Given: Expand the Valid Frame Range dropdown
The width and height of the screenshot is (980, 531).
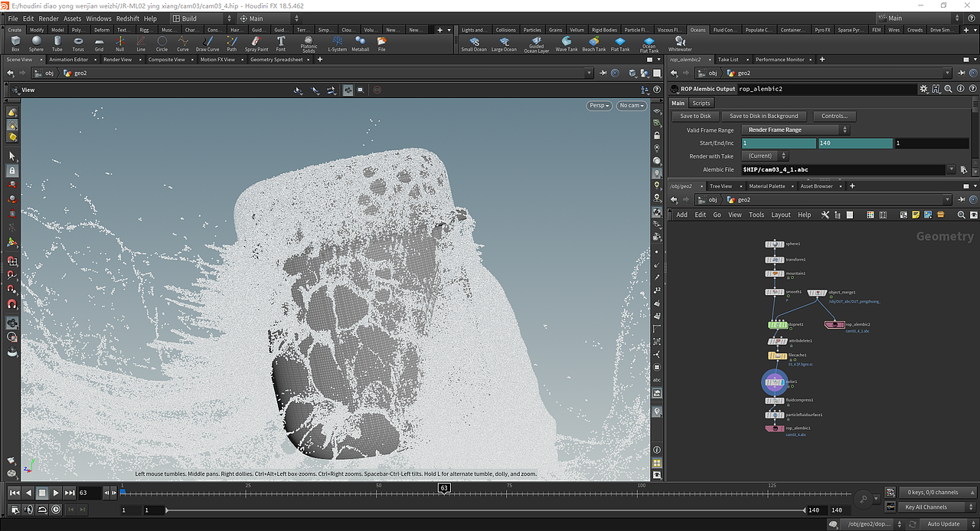Looking at the screenshot, I should (x=795, y=130).
